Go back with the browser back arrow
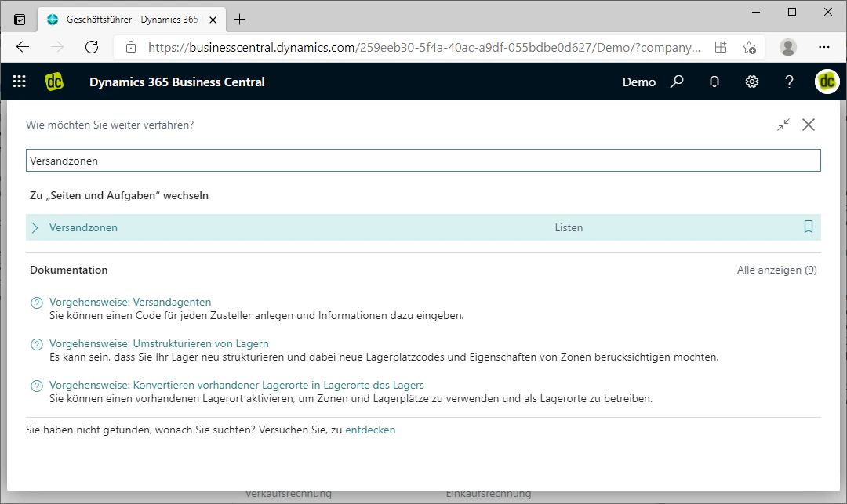Image resolution: width=847 pixels, height=504 pixels. [23, 47]
